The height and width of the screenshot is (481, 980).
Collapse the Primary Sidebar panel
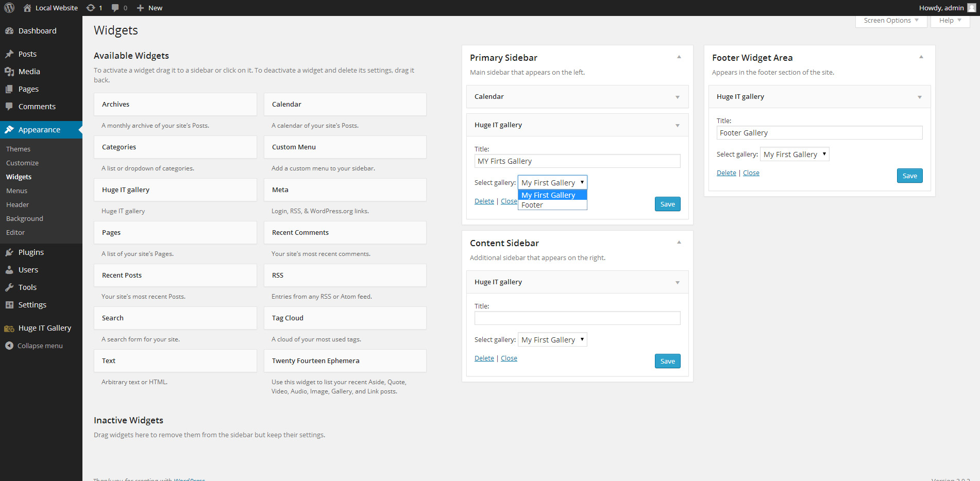(x=679, y=57)
